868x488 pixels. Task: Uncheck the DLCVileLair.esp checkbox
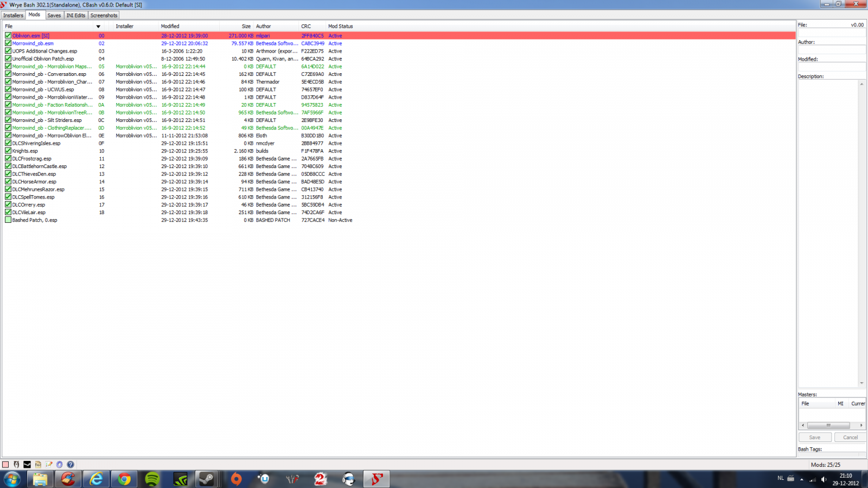pos(8,213)
